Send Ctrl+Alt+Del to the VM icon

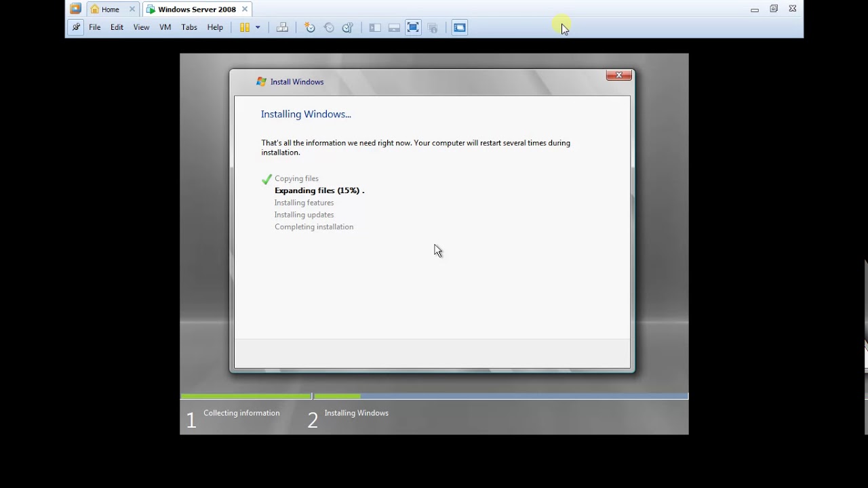click(x=283, y=28)
